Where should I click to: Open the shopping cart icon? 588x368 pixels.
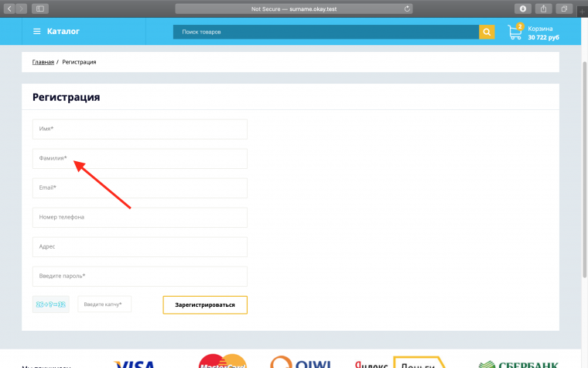[514, 32]
